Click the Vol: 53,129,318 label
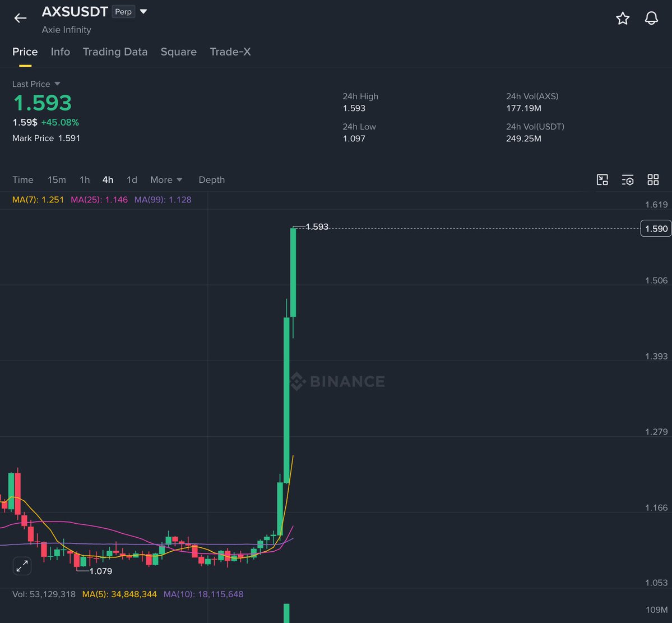672x623 pixels. [44, 594]
